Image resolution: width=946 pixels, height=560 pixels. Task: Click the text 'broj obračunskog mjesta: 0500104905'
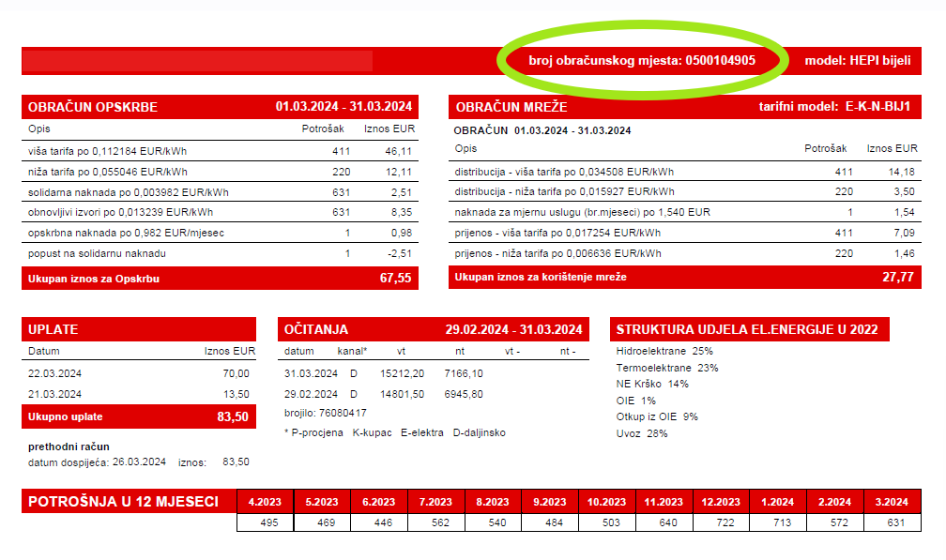(x=642, y=60)
